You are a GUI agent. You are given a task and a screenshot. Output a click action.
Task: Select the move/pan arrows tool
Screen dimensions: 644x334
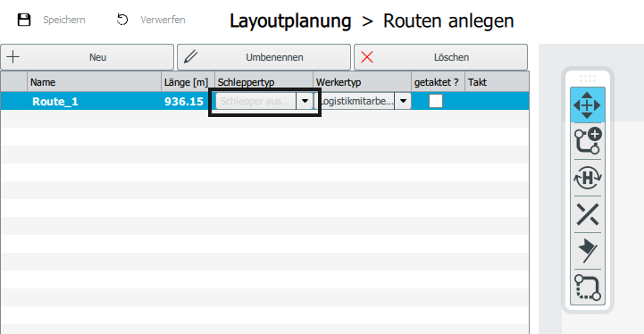[x=588, y=105]
